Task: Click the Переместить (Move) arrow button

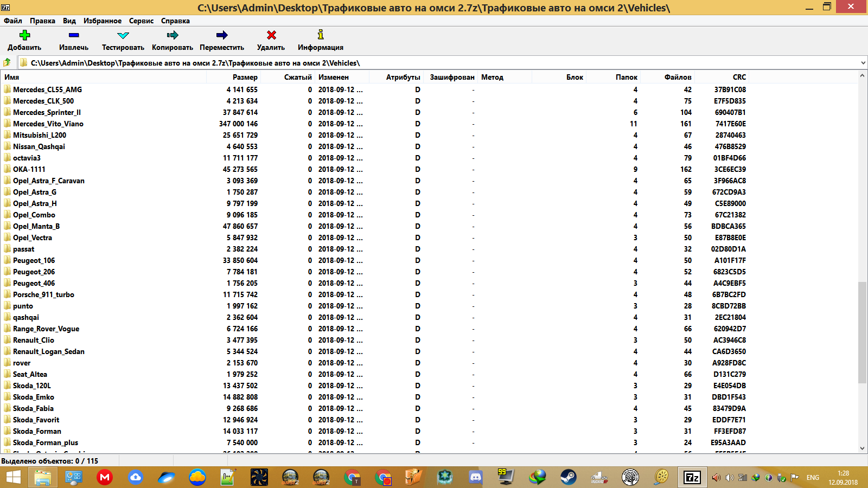Action: (222, 41)
